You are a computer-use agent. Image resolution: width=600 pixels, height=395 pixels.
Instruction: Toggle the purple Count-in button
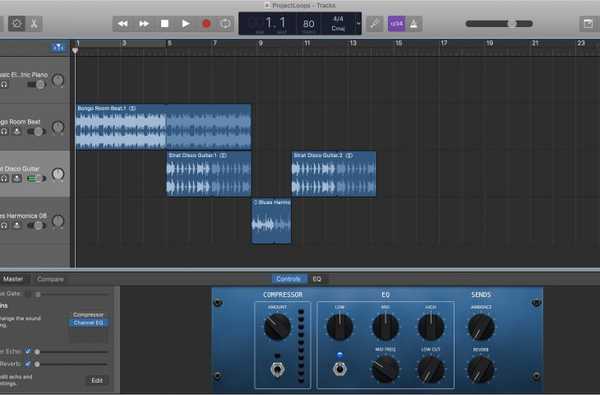(396, 24)
